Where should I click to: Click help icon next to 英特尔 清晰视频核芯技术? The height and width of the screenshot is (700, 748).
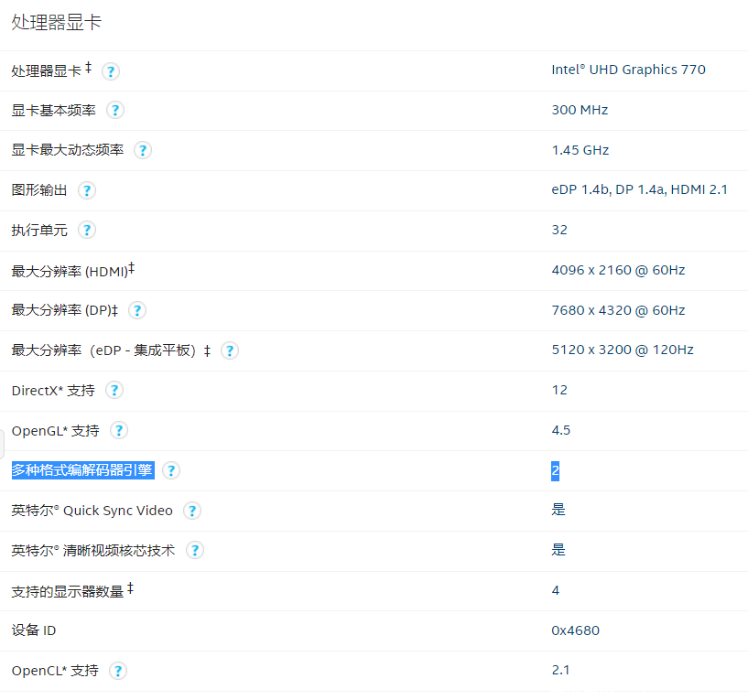(195, 550)
